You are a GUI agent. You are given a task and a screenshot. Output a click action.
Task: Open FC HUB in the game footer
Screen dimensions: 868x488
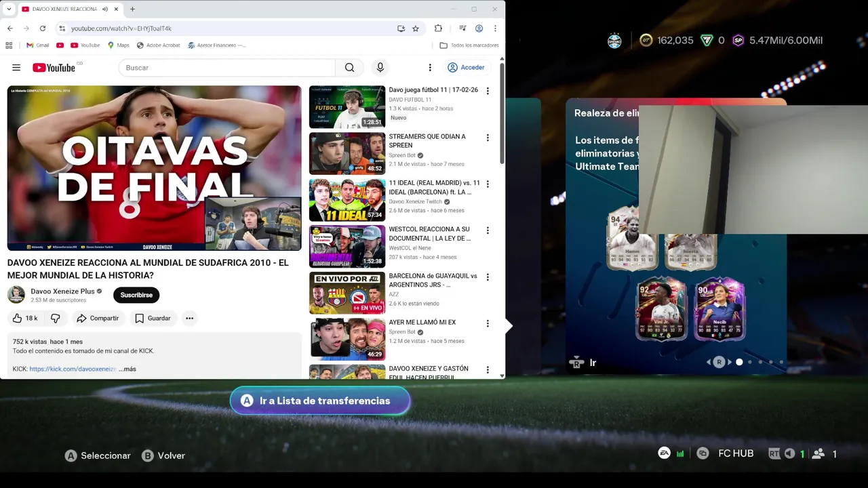(x=736, y=453)
